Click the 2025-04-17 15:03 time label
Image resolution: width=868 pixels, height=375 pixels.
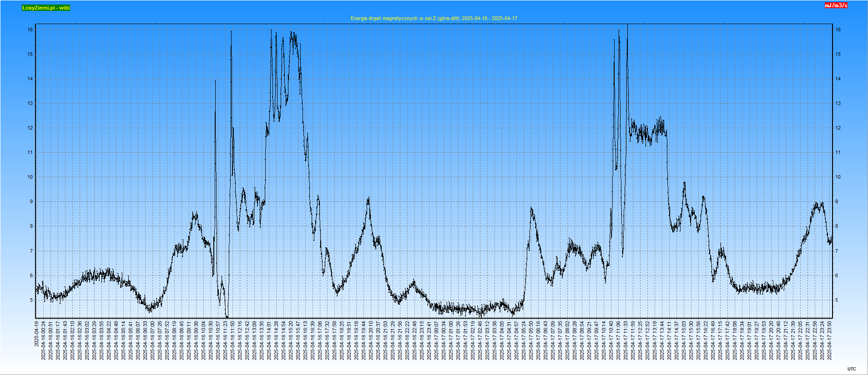[x=684, y=340]
